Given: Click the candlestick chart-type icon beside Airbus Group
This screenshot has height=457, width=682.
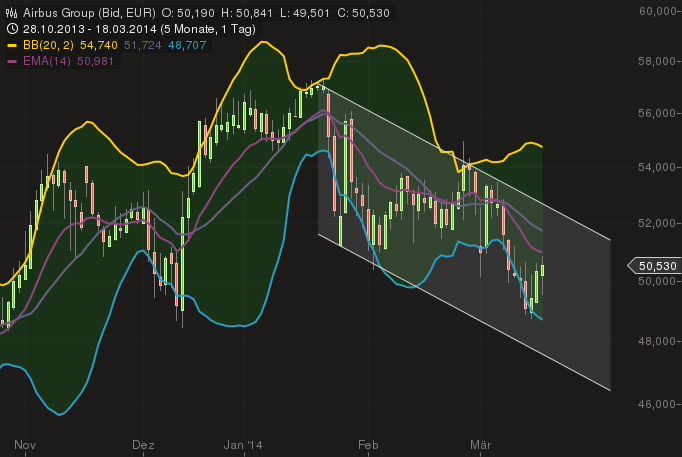Looking at the screenshot, I should point(12,13).
